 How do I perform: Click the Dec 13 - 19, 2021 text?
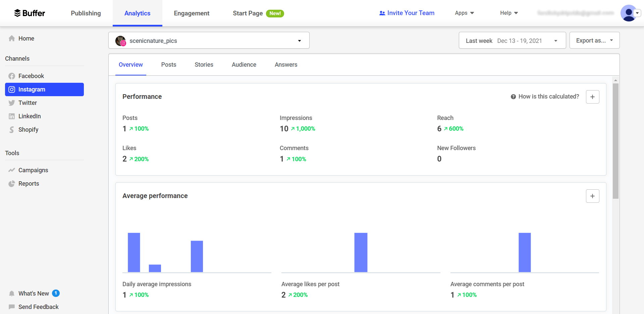pyautogui.click(x=520, y=41)
